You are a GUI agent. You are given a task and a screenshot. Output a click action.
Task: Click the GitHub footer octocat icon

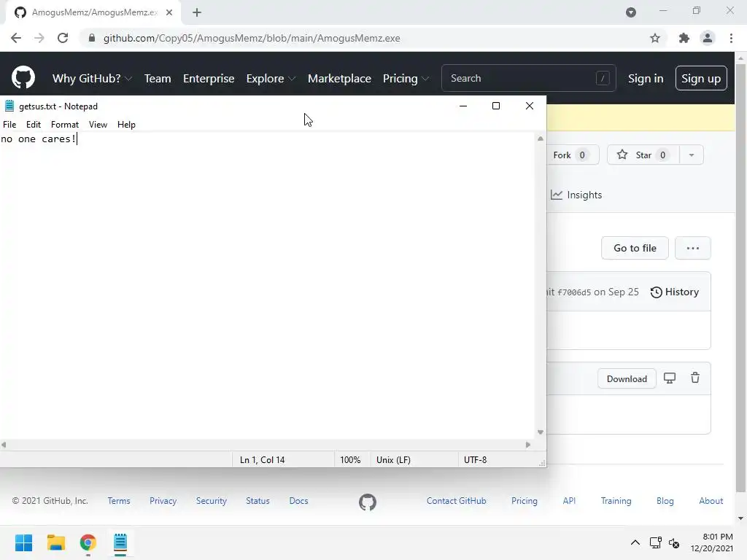coord(368,502)
